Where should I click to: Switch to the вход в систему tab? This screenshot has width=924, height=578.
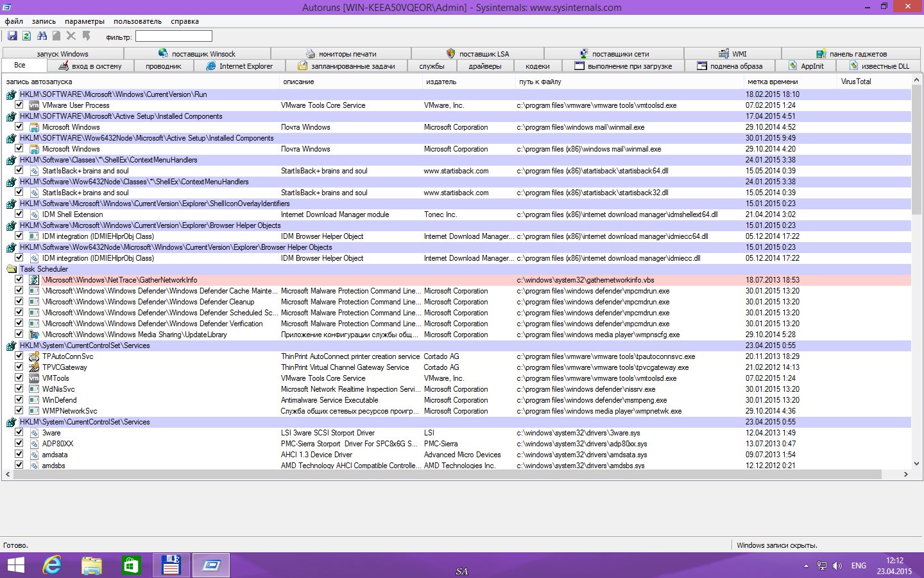coord(90,66)
